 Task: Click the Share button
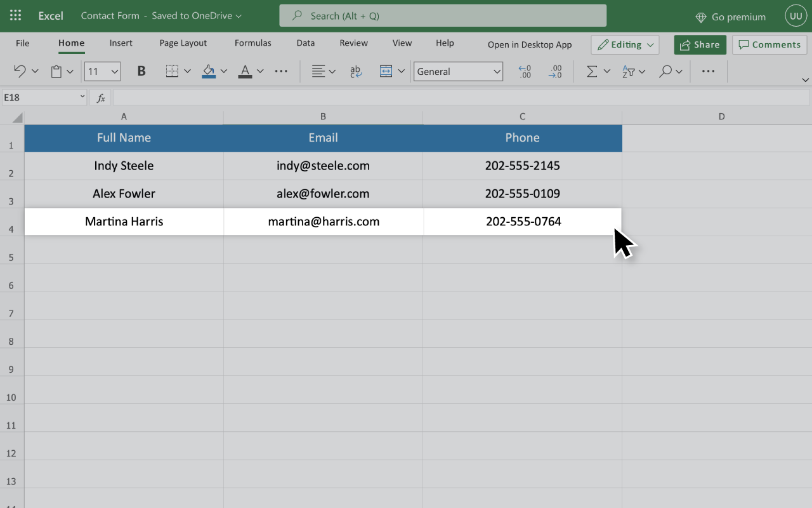(700, 44)
